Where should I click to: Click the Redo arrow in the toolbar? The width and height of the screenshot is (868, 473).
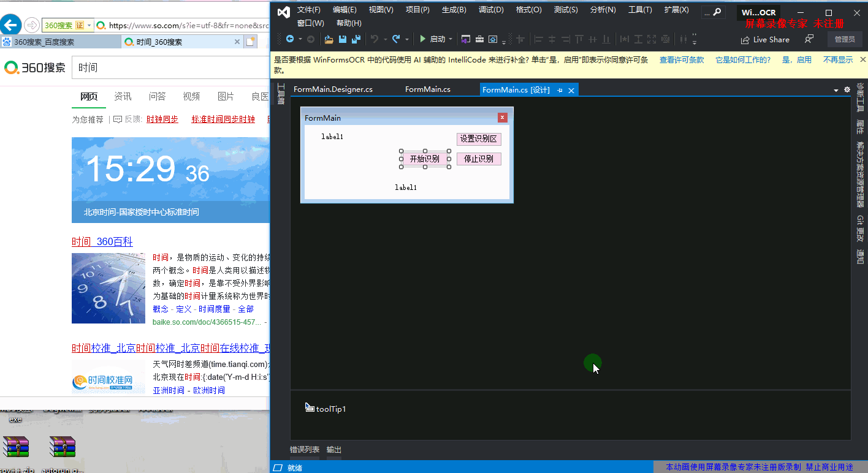396,39
